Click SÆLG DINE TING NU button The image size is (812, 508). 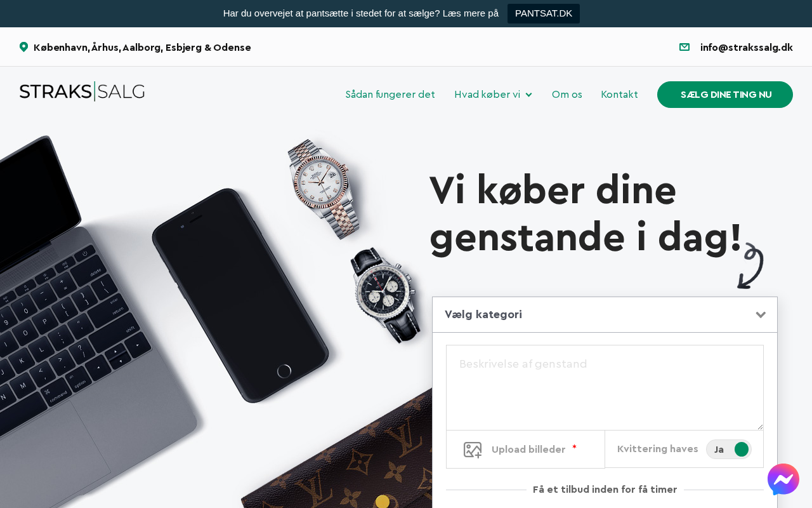[x=725, y=95]
